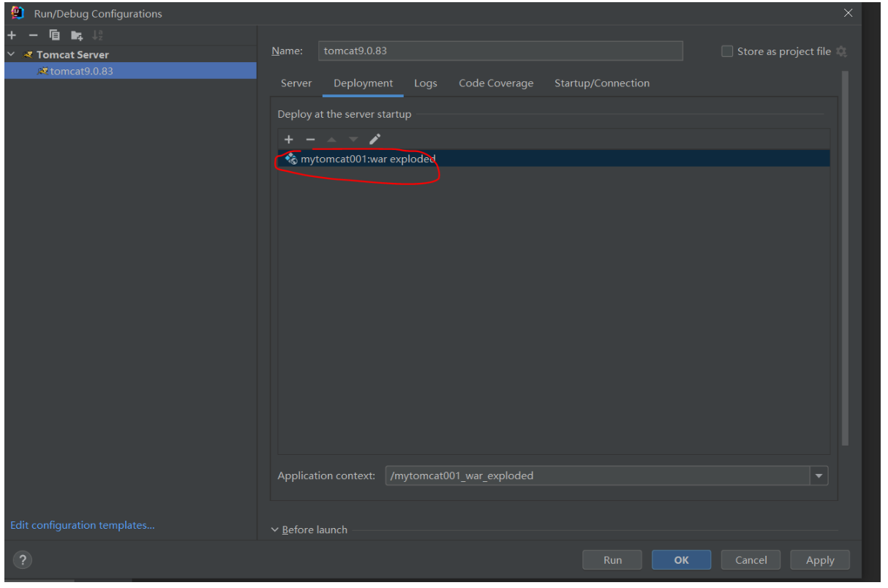Image resolution: width=888 pixels, height=588 pixels.
Task: Move the artifact up in deploy list
Action: click(x=331, y=139)
